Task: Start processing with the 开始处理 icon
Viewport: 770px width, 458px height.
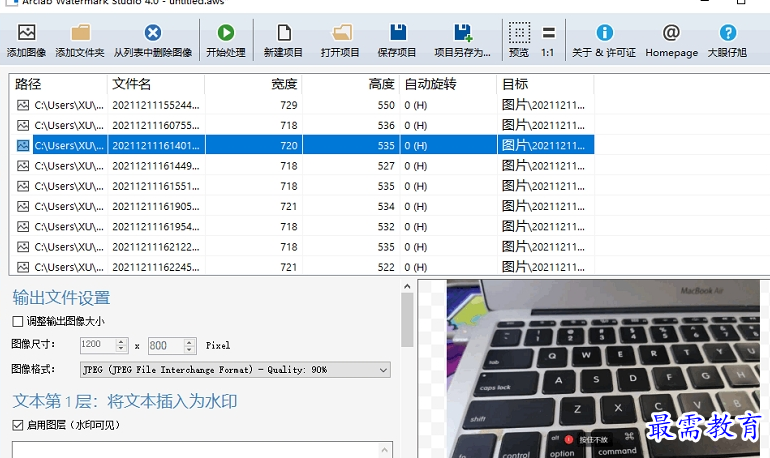Action: click(x=226, y=33)
